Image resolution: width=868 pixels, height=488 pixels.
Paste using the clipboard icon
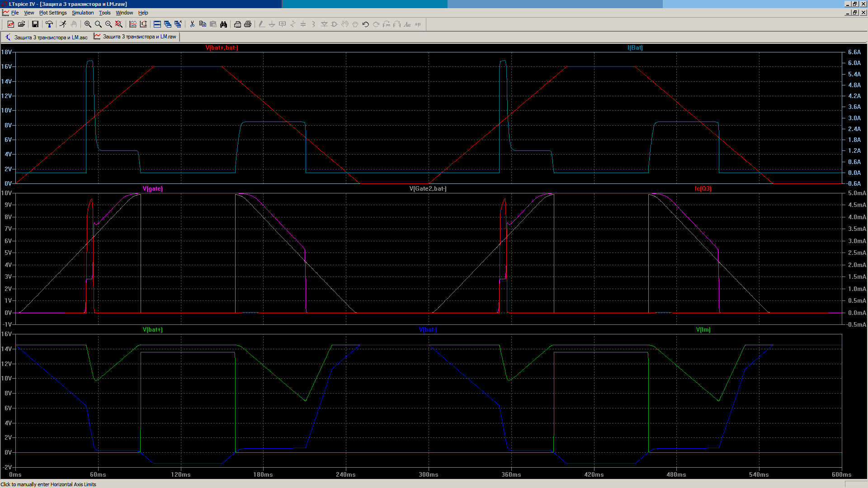pyautogui.click(x=213, y=24)
